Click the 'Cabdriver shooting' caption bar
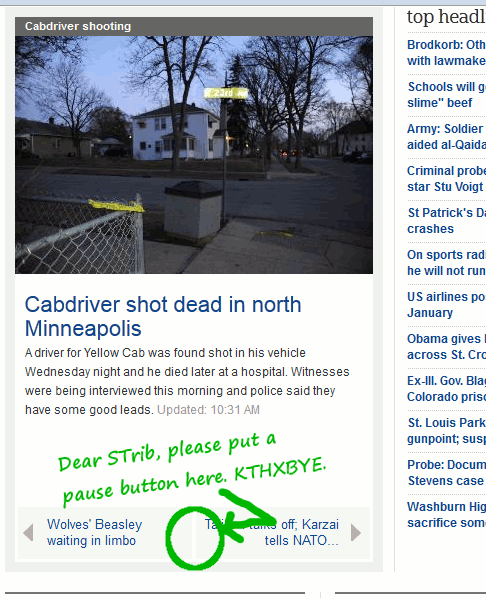 [194, 26]
